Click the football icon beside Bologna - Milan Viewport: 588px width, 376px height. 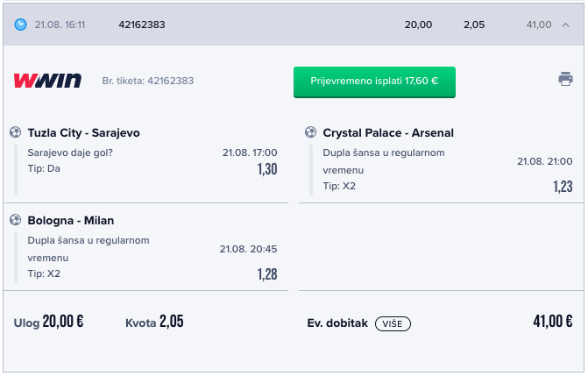pyautogui.click(x=16, y=220)
